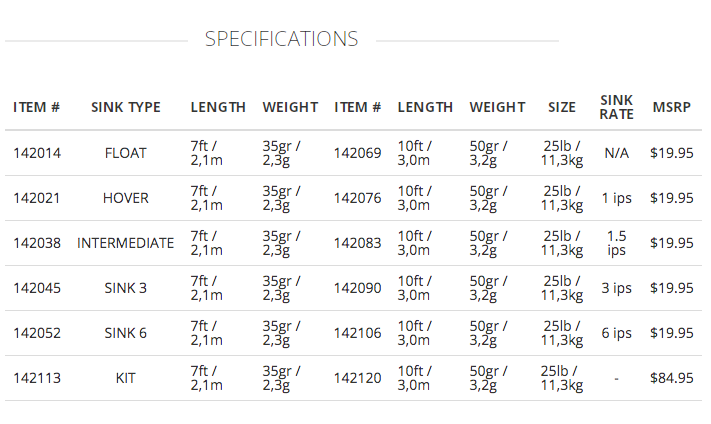Screen dimensions: 711x424
Task: Select the INTERMEDIATE sink type cell
Action: (126, 243)
